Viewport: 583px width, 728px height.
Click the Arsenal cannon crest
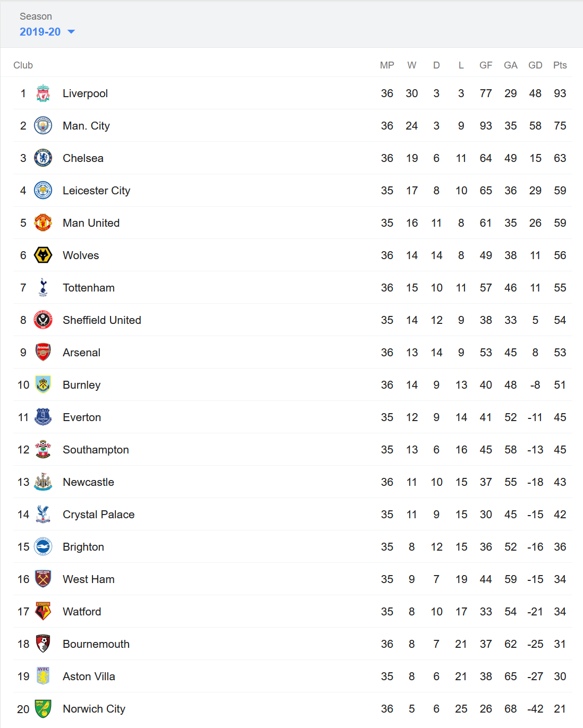pos(43,353)
